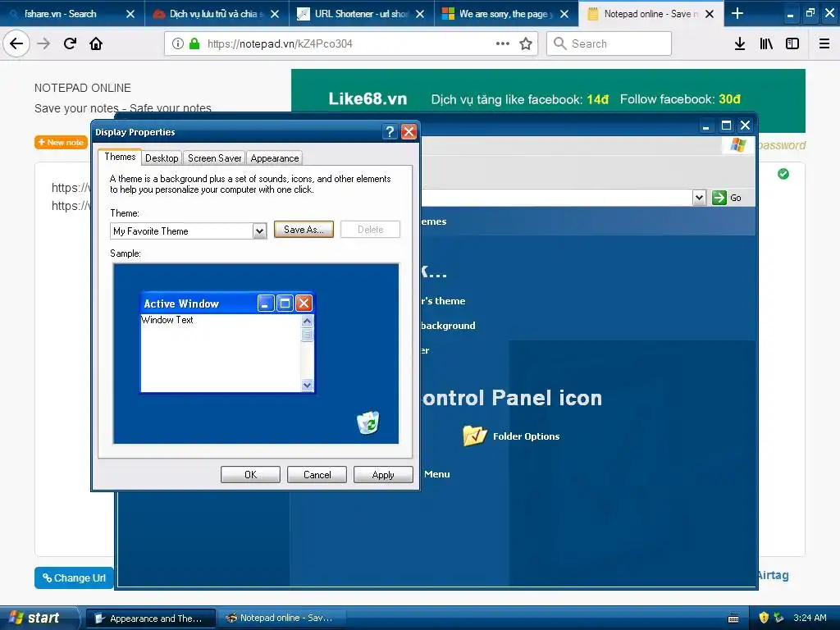Click the Recycle Bin in the theme sample
The width and height of the screenshot is (840, 630).
pyautogui.click(x=368, y=422)
